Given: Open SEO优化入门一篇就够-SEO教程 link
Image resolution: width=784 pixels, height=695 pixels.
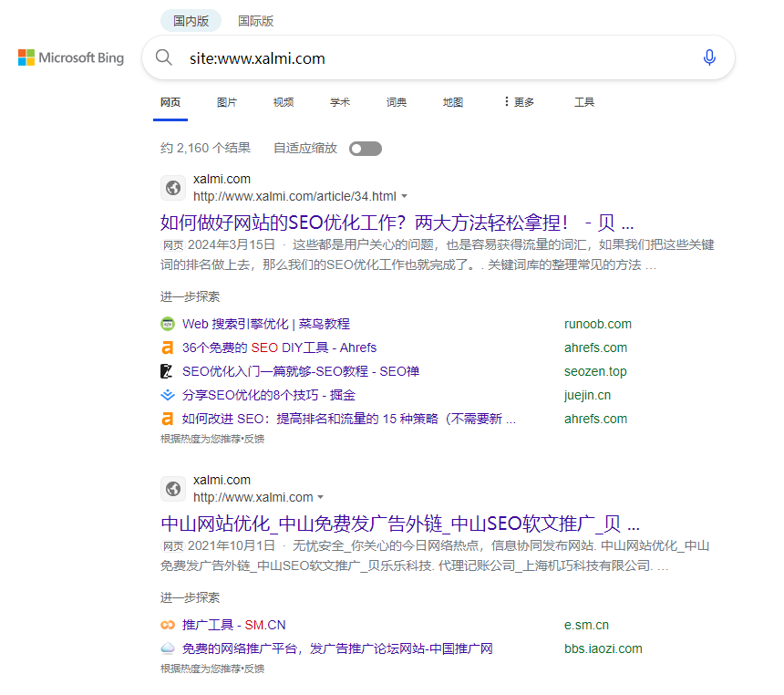Looking at the screenshot, I should [x=301, y=371].
